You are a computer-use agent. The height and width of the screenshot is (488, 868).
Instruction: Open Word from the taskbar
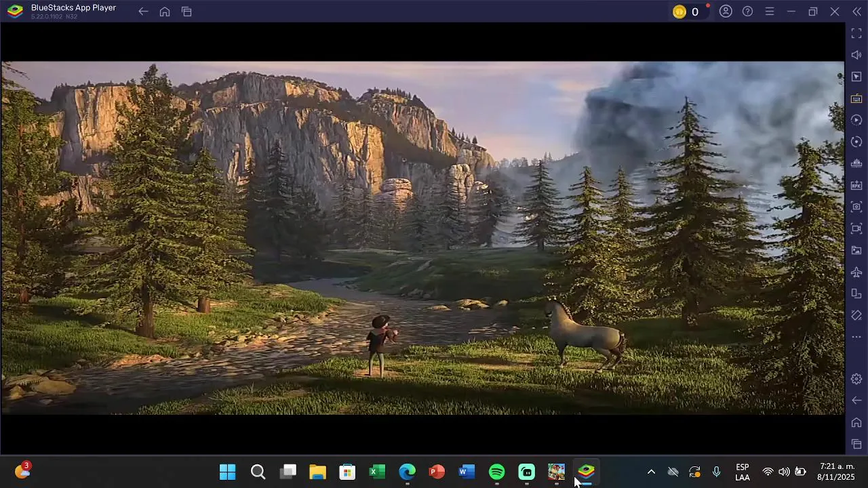467,472
